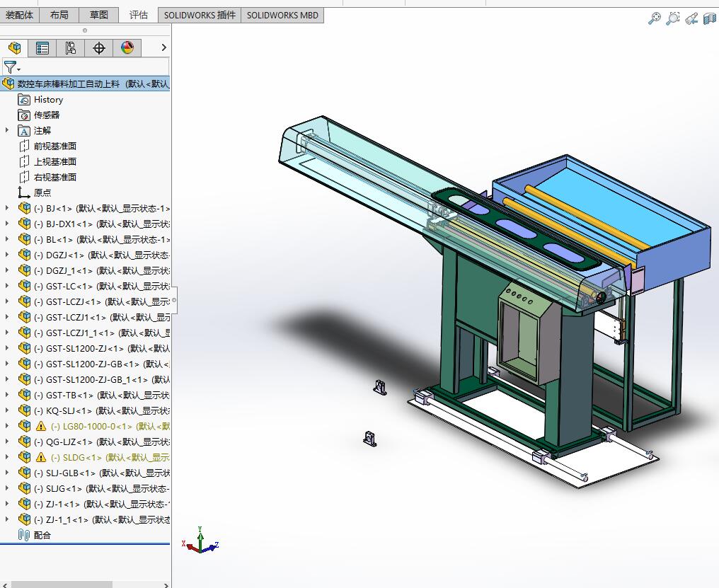Expand the KQ-SLJ<1> component node
719x588 pixels.
[7, 410]
